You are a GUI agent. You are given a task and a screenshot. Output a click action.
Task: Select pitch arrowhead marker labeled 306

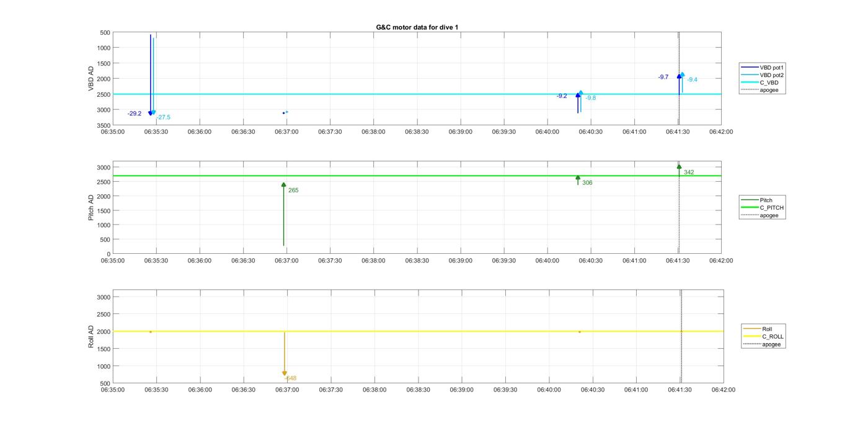coord(578,178)
